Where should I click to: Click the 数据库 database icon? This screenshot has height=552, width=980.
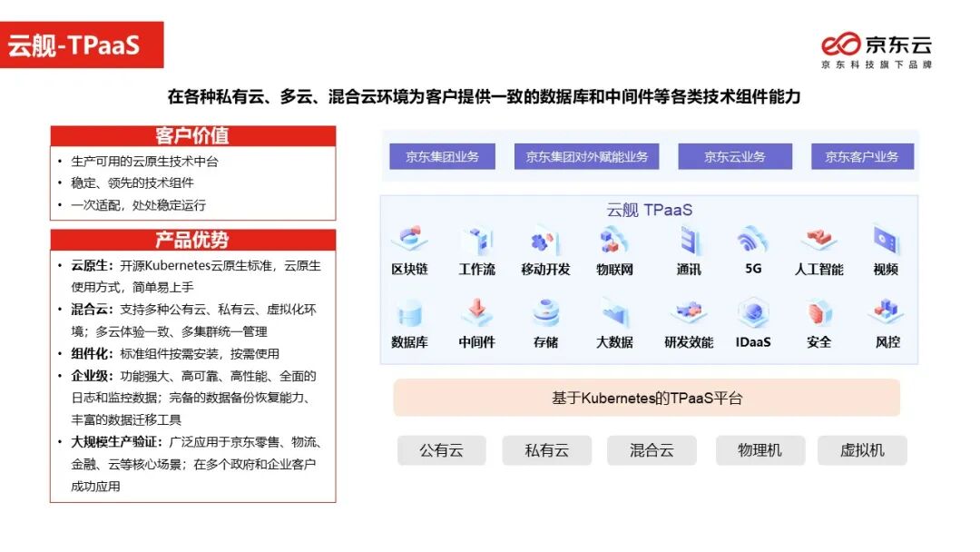point(409,313)
